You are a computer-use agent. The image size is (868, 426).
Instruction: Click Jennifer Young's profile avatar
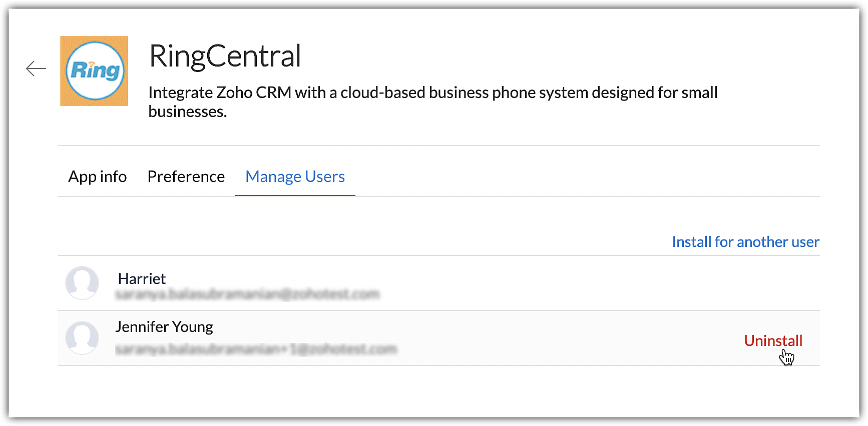82,338
